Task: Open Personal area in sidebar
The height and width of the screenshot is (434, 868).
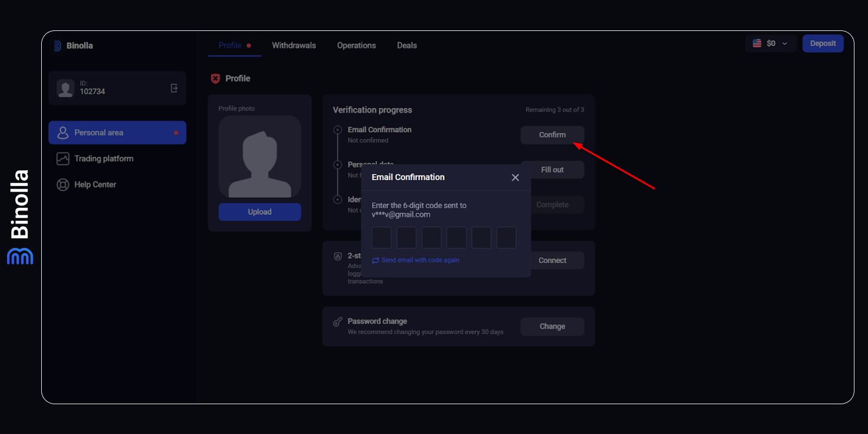Action: tap(117, 132)
